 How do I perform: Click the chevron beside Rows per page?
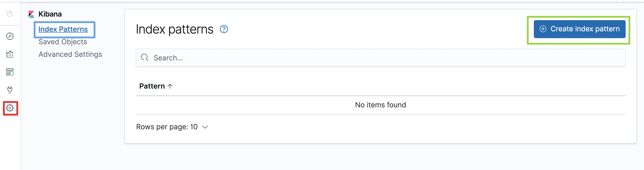click(x=205, y=127)
